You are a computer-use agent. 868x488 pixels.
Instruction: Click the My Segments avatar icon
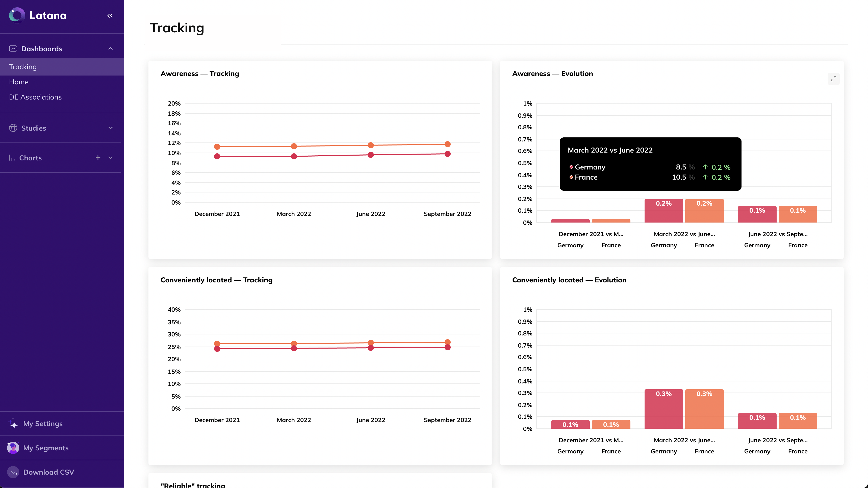tap(13, 448)
